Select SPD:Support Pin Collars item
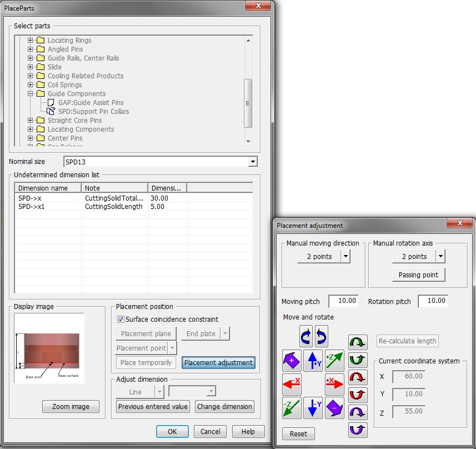Screen dimensions: 476x449 click(x=93, y=112)
